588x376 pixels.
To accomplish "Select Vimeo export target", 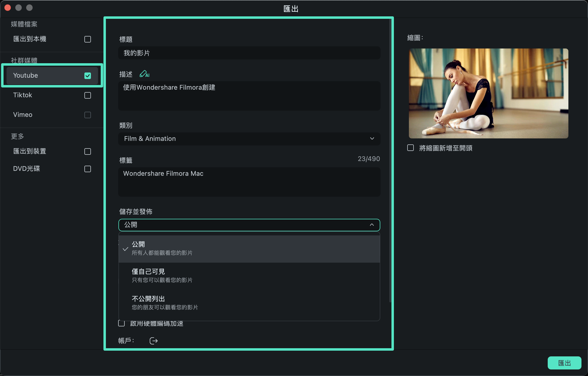I will (52, 115).
